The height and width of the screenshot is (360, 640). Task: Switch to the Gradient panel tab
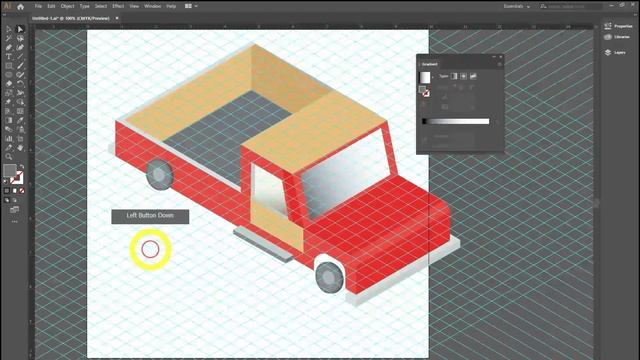tap(429, 64)
